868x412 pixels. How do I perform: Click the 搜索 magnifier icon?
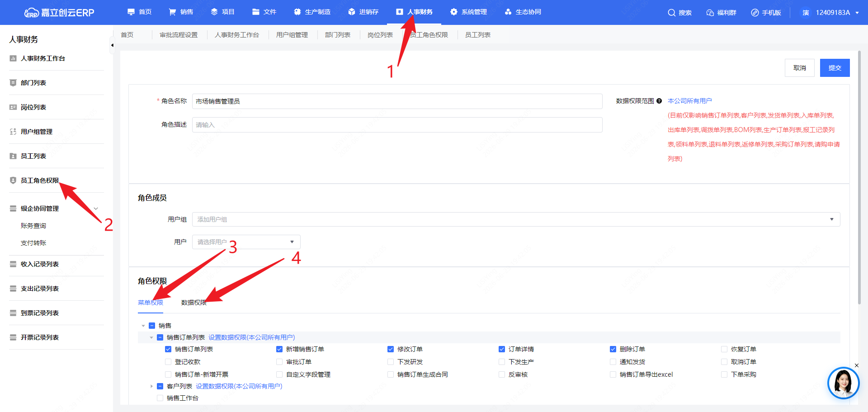coord(672,13)
